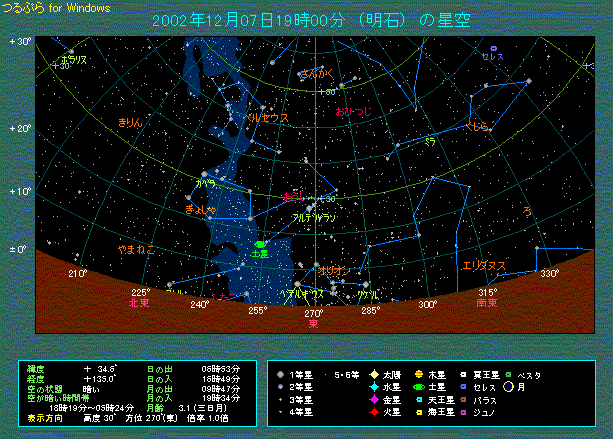This screenshot has width=613, height=439.
Task: Click the Polaris (ポラリス) star label
Action: coord(74,60)
